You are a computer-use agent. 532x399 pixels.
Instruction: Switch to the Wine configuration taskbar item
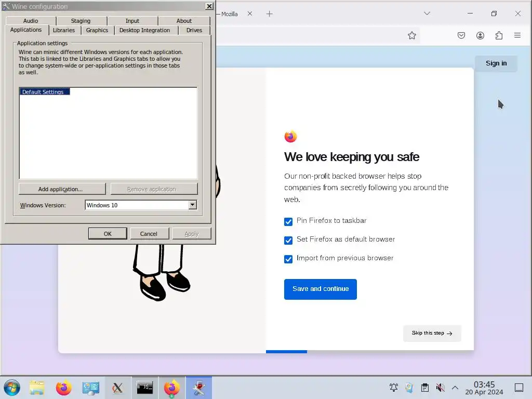199,388
